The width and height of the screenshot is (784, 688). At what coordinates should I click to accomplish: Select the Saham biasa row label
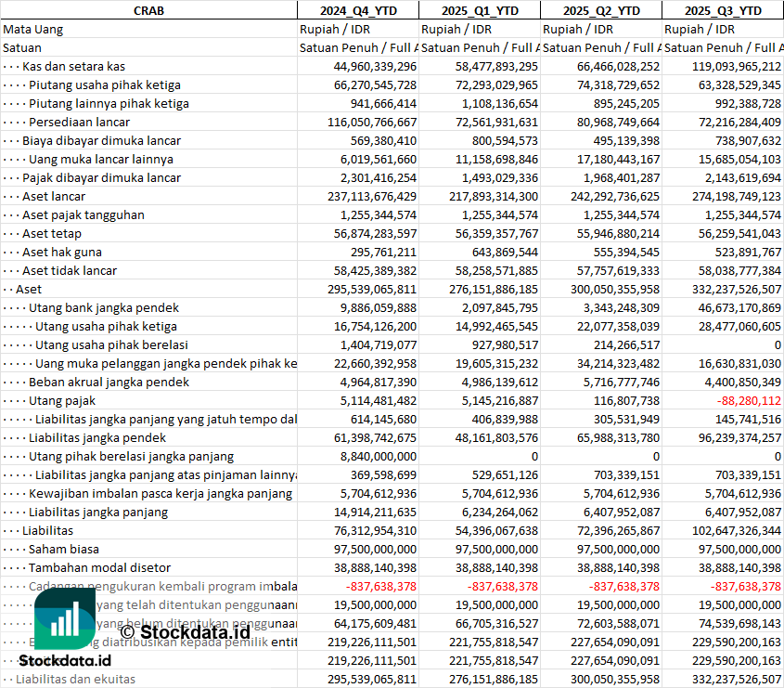[64, 549]
